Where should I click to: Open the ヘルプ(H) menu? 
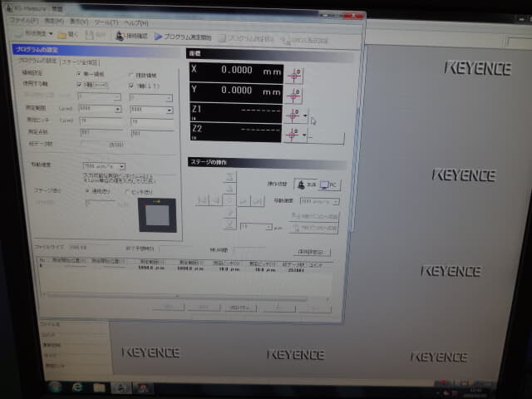point(136,23)
